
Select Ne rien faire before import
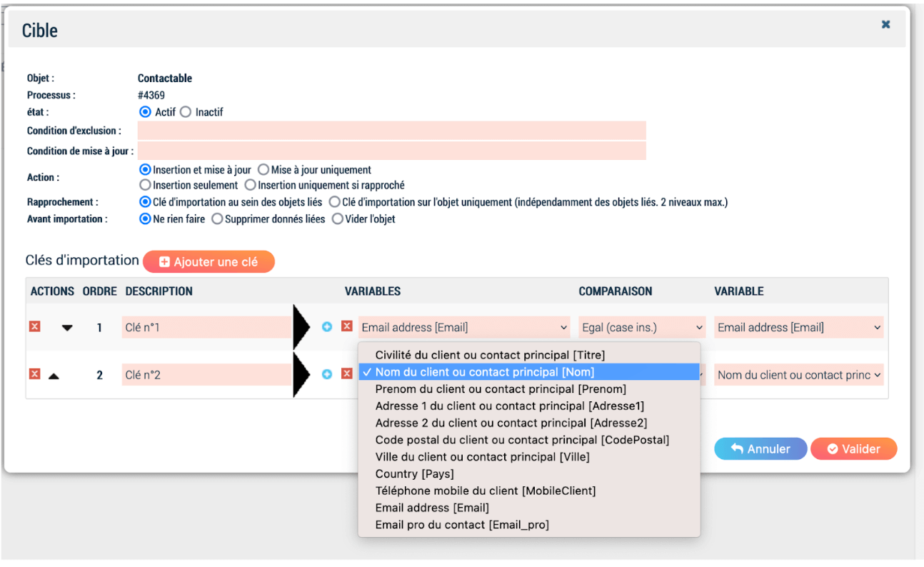pyautogui.click(x=145, y=219)
